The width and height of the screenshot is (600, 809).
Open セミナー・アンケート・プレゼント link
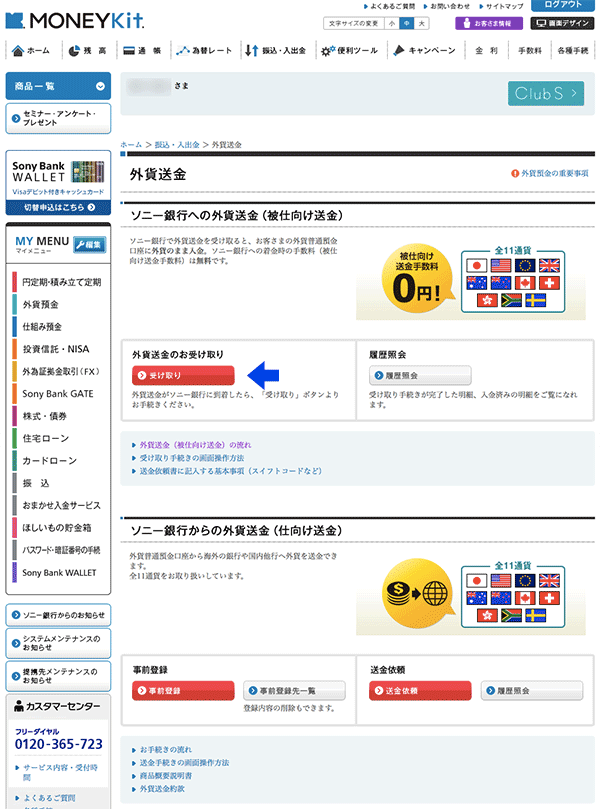(x=58, y=118)
